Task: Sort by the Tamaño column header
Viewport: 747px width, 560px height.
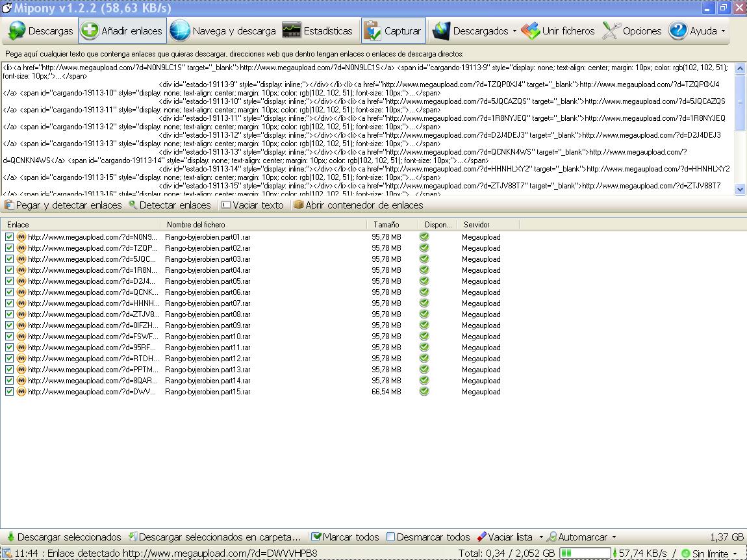Action: click(392, 225)
